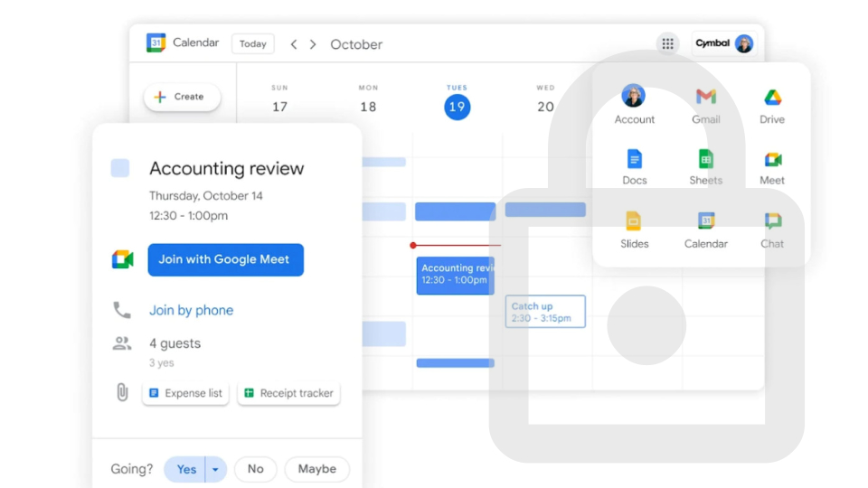Expand the Yes RSVP options dropdown arrow
The image size is (868, 488).
click(x=215, y=469)
